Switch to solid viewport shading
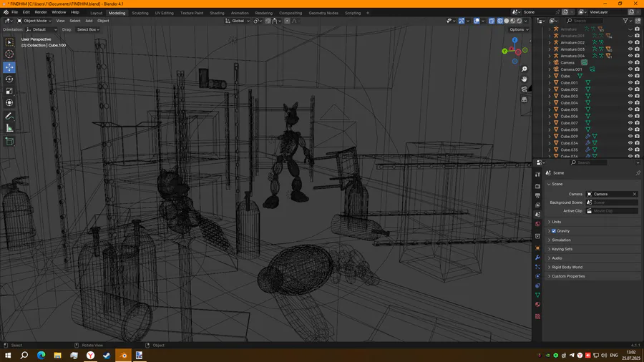This screenshot has height=362, width=644. pyautogui.click(x=507, y=21)
